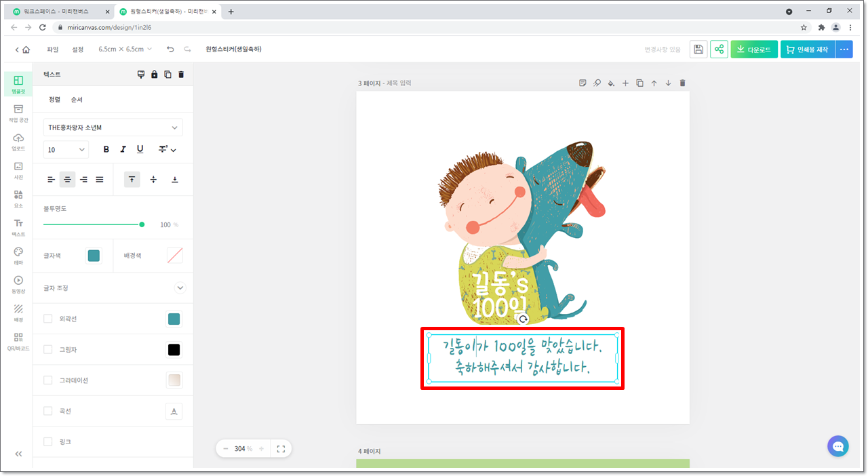Duplicate page 3
Image resolution: width=868 pixels, height=476 pixels.
coord(639,83)
